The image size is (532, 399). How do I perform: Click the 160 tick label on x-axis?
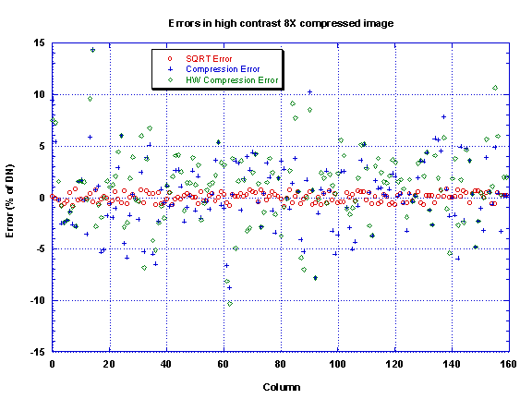coord(508,365)
